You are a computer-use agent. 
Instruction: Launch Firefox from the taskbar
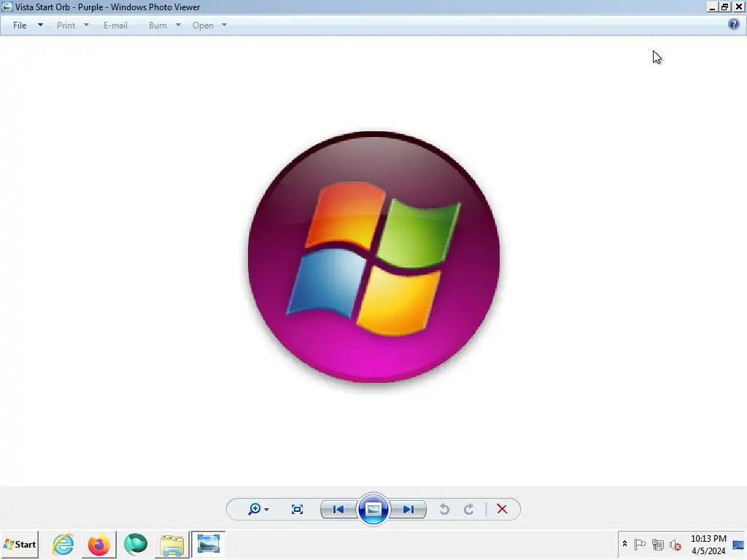99,544
